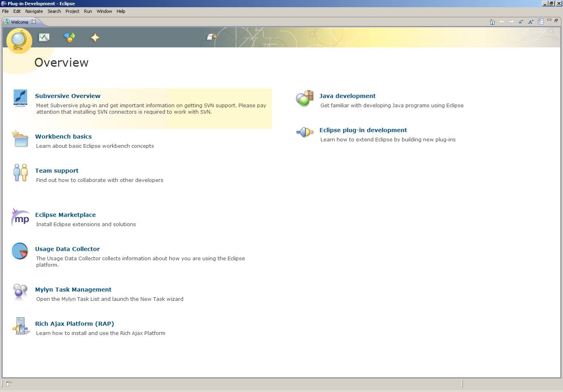
Task: Click the Subversive logo icon
Action: [21, 98]
